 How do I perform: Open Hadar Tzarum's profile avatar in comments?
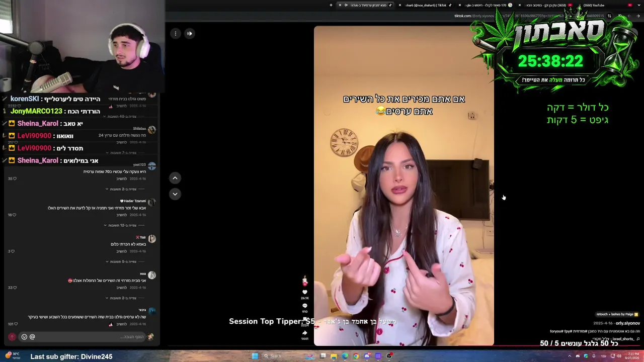(152, 202)
